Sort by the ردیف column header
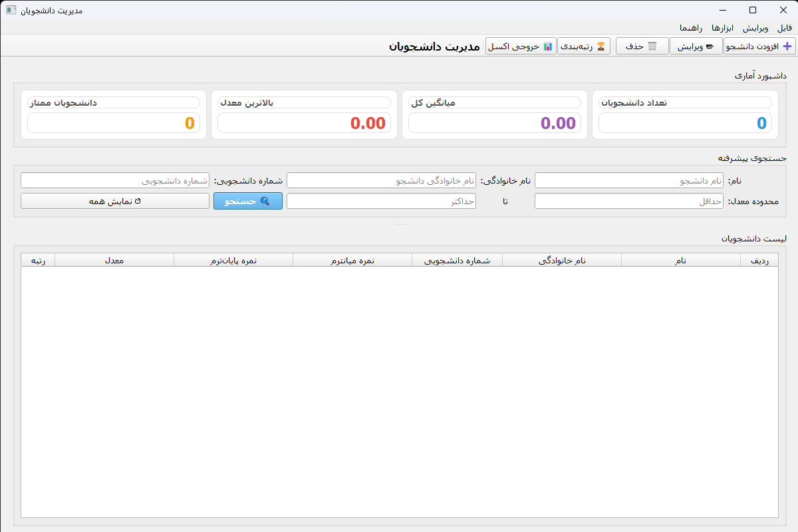The height and width of the screenshot is (532, 798). pyautogui.click(x=759, y=261)
